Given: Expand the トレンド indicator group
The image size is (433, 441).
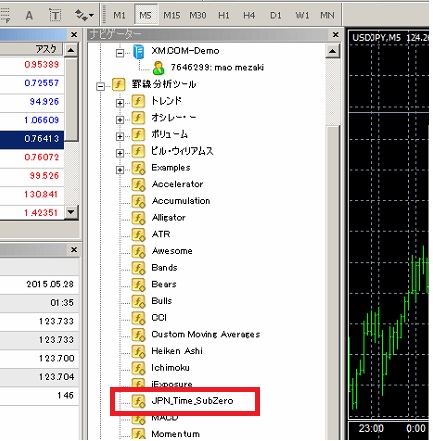Looking at the screenshot, I should click(x=120, y=103).
